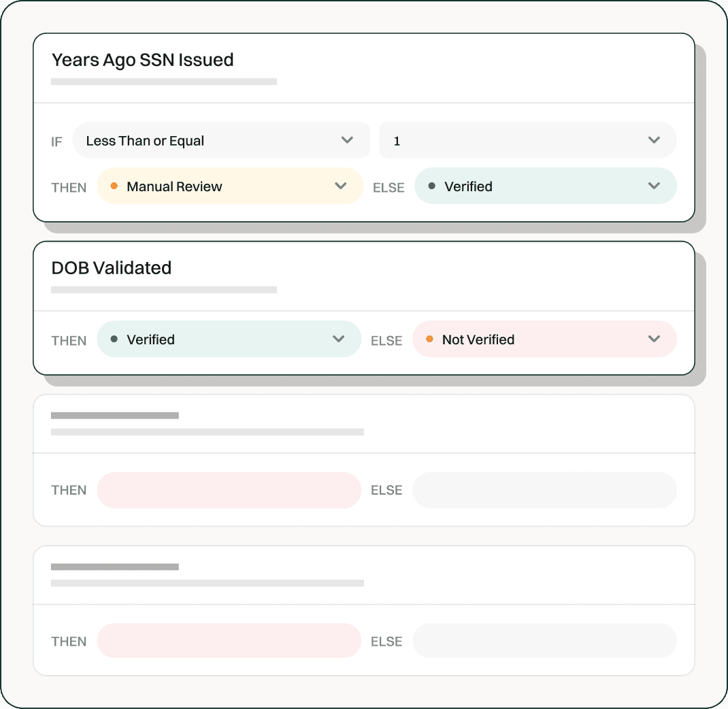Expand the Manual Review outcome dropdown
Viewport: 728px width, 709px height.
coord(230,186)
